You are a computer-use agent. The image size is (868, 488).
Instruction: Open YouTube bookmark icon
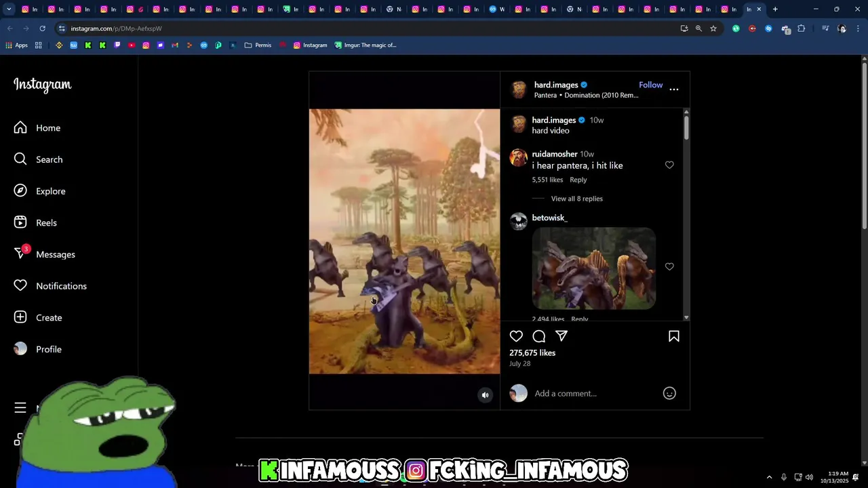point(132,45)
